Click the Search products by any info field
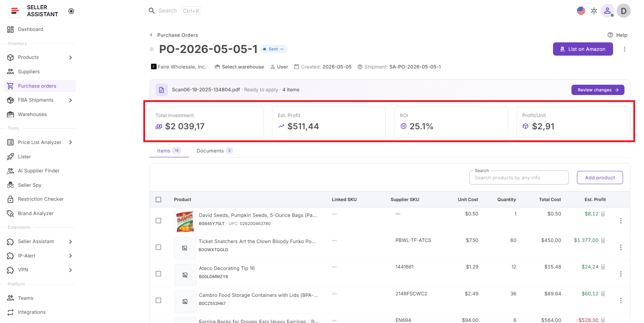The image size is (644, 323). tap(519, 178)
